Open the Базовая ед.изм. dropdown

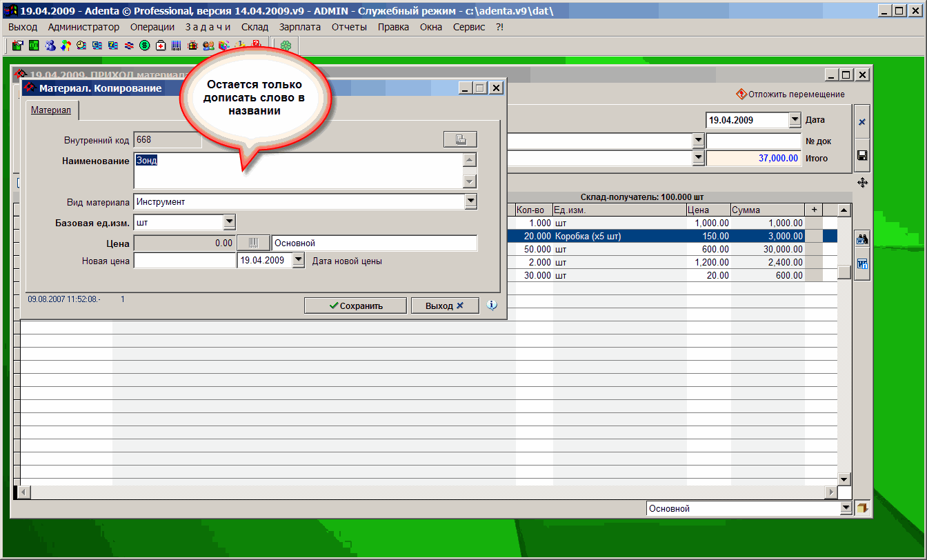click(x=229, y=222)
